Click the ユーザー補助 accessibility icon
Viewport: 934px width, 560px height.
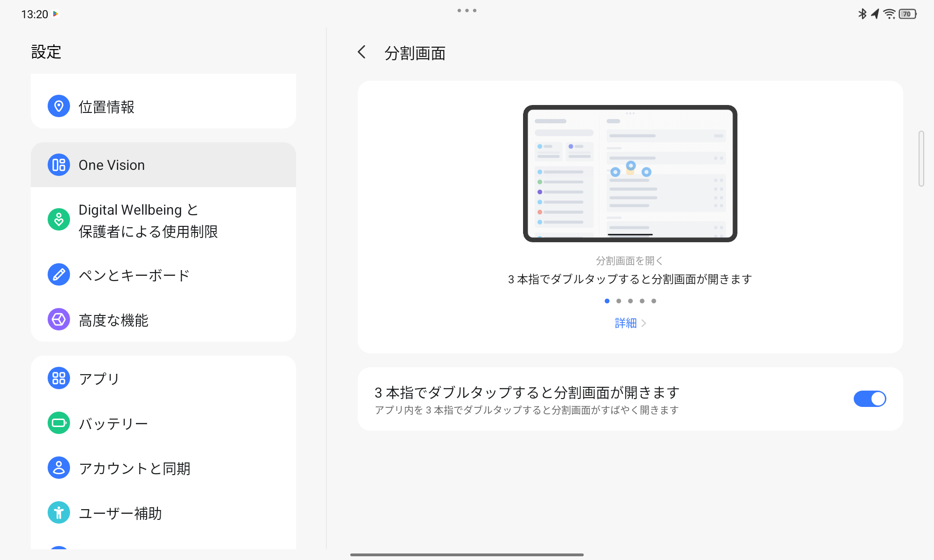click(x=59, y=513)
